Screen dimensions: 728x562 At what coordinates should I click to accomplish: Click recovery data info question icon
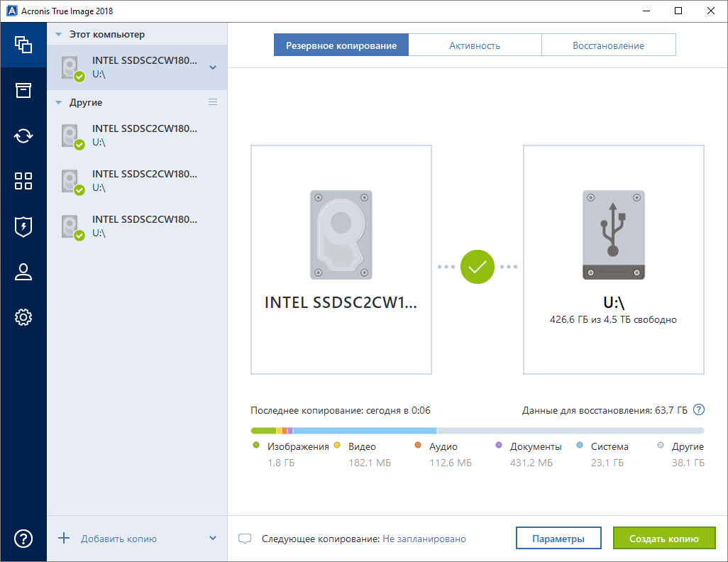click(699, 409)
